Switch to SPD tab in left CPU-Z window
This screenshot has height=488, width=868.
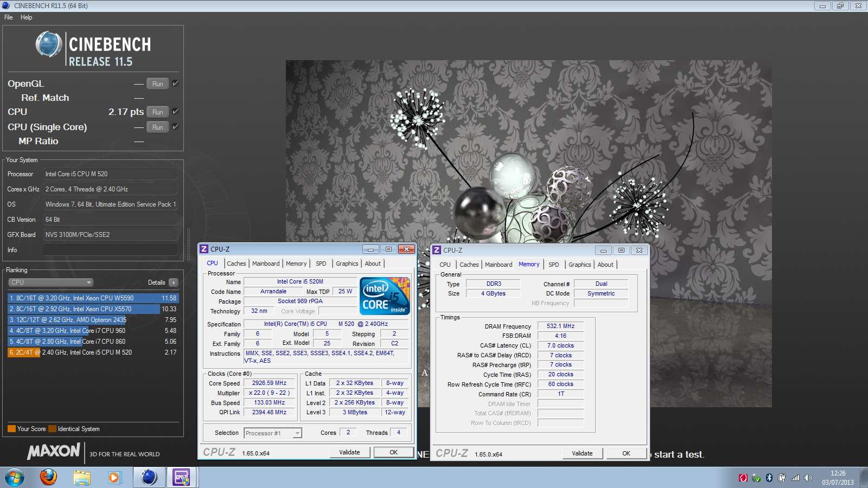321,264
